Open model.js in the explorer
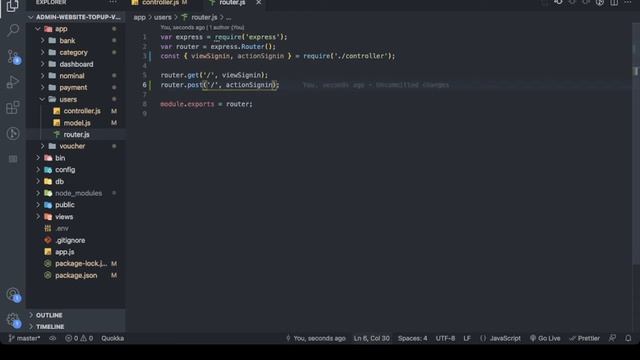This screenshot has height=360, width=640. click(x=77, y=123)
